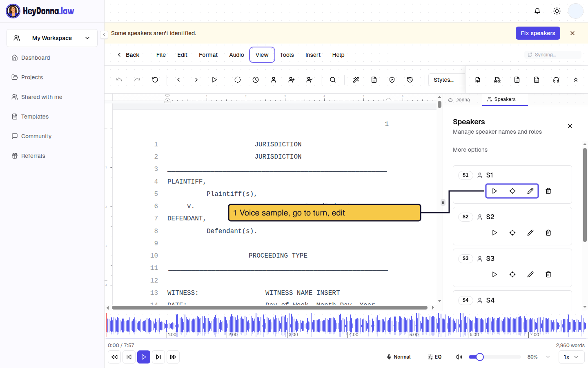Screen dimensions: 588x368
Task: Delete speaker S3 with the trash icon
Action: tap(548, 274)
